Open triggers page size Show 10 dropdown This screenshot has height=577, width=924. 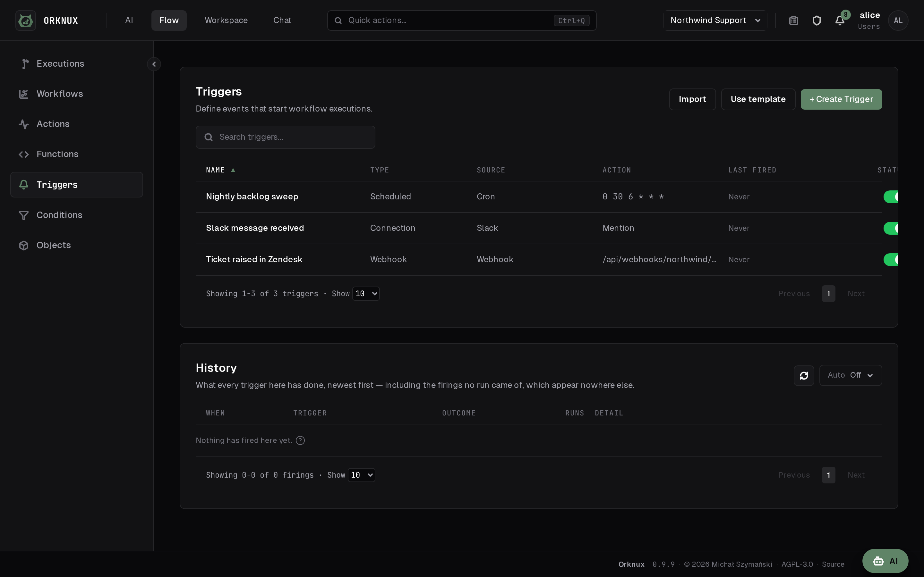point(366,293)
